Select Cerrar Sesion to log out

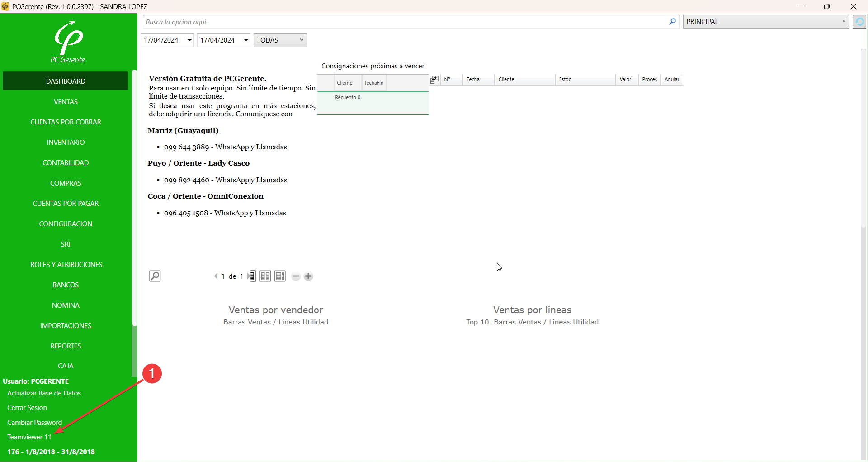27,407
